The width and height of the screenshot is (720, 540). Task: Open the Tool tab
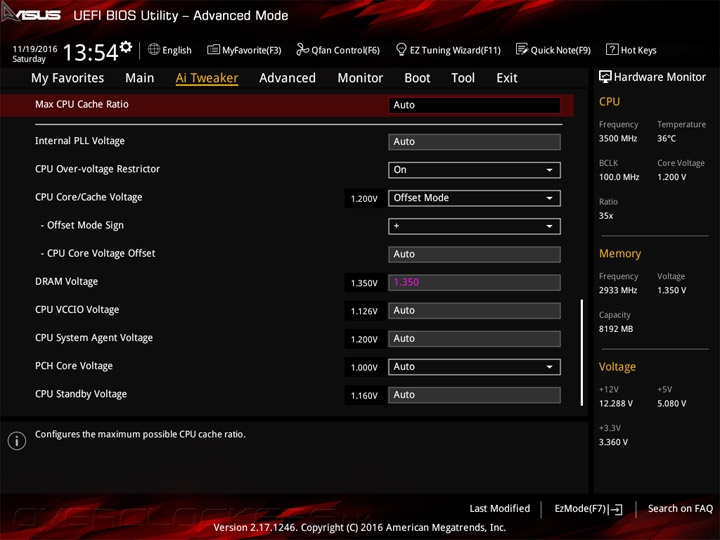click(463, 78)
